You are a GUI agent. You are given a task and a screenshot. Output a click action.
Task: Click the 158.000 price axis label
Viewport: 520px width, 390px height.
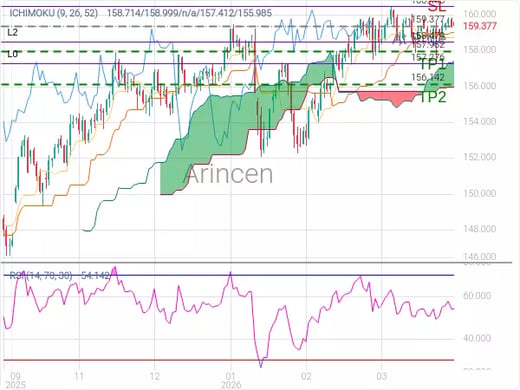click(x=480, y=50)
